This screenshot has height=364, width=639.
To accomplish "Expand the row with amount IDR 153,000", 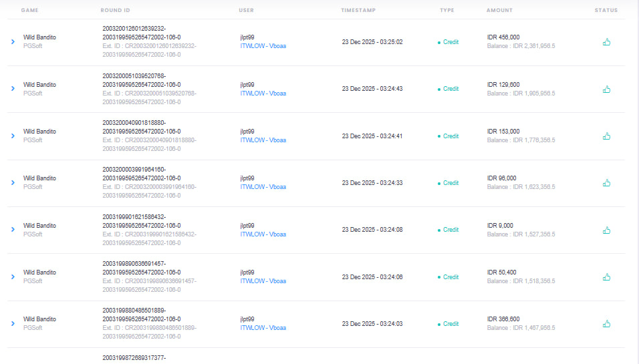I will tap(13, 136).
